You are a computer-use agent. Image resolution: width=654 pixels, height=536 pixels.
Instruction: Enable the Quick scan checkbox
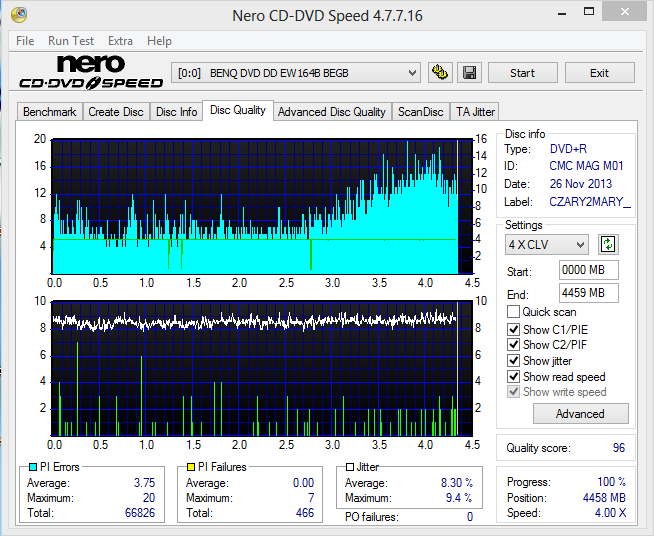513,312
